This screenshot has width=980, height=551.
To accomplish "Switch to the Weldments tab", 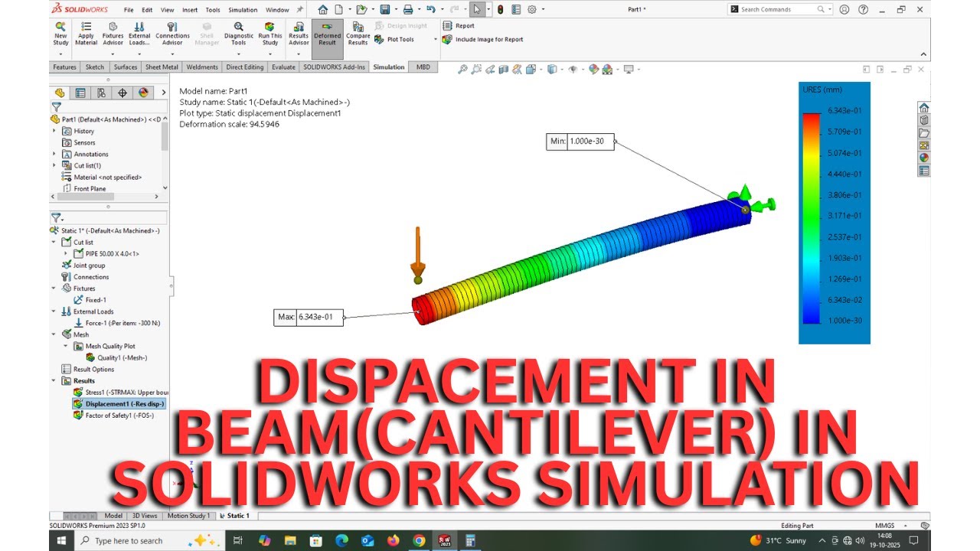I will [x=202, y=67].
